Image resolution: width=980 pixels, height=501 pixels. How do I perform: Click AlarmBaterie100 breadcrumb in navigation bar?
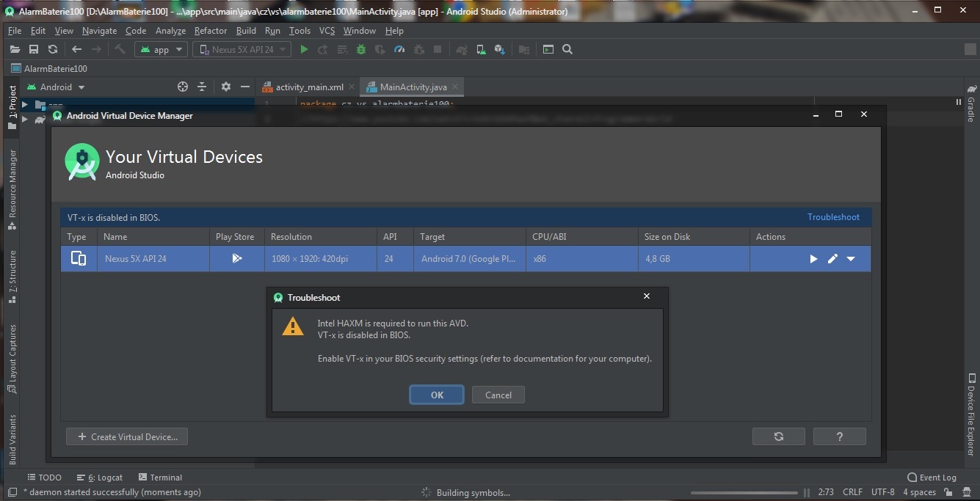tap(49, 68)
